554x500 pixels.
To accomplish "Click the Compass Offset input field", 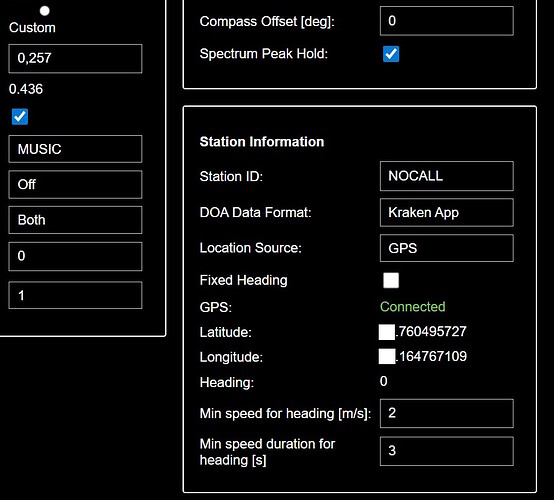I will pyautogui.click(x=447, y=21).
